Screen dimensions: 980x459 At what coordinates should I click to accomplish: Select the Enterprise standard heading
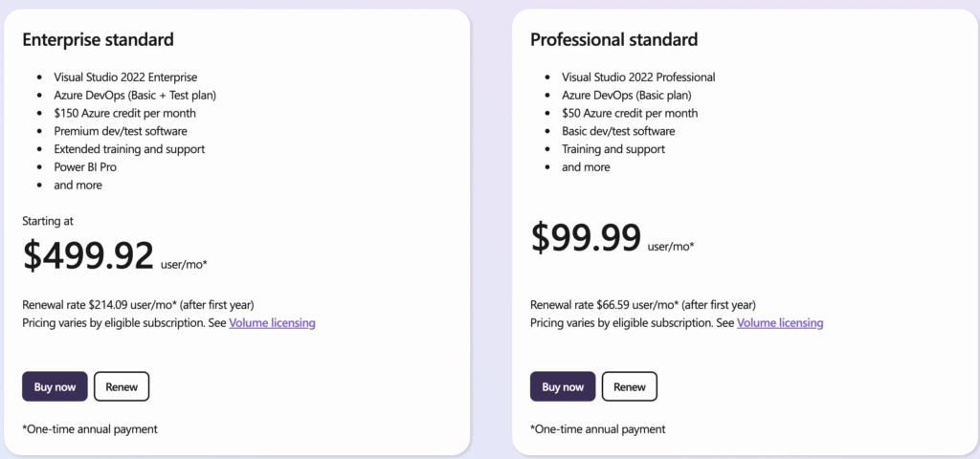point(99,40)
